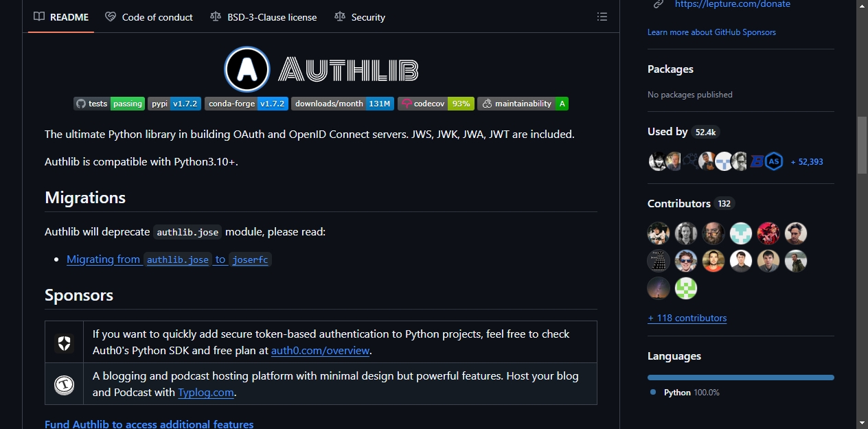Open the orange-shirt contributor avatar

coord(713,261)
